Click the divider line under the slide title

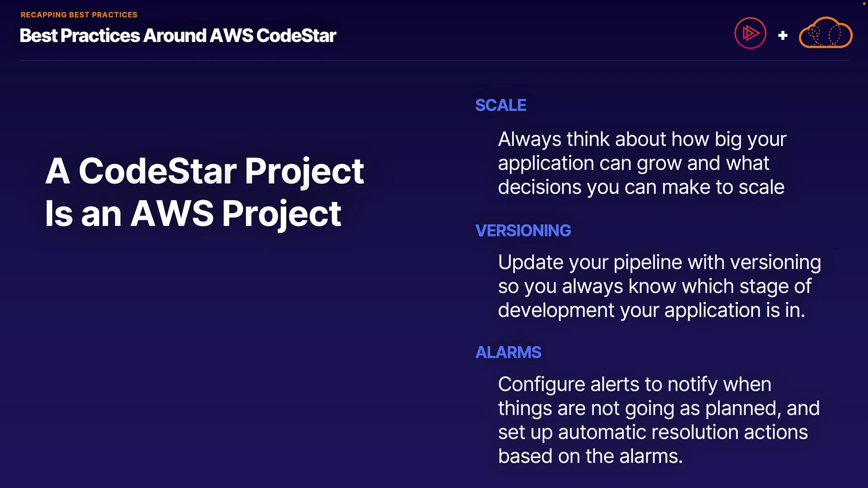(x=434, y=60)
